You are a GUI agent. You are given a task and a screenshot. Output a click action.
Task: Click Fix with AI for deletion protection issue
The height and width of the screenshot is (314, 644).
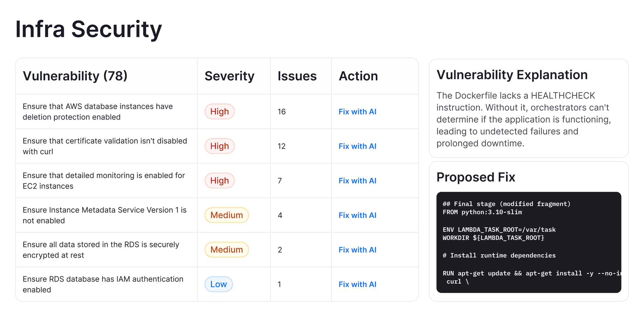[x=357, y=111]
